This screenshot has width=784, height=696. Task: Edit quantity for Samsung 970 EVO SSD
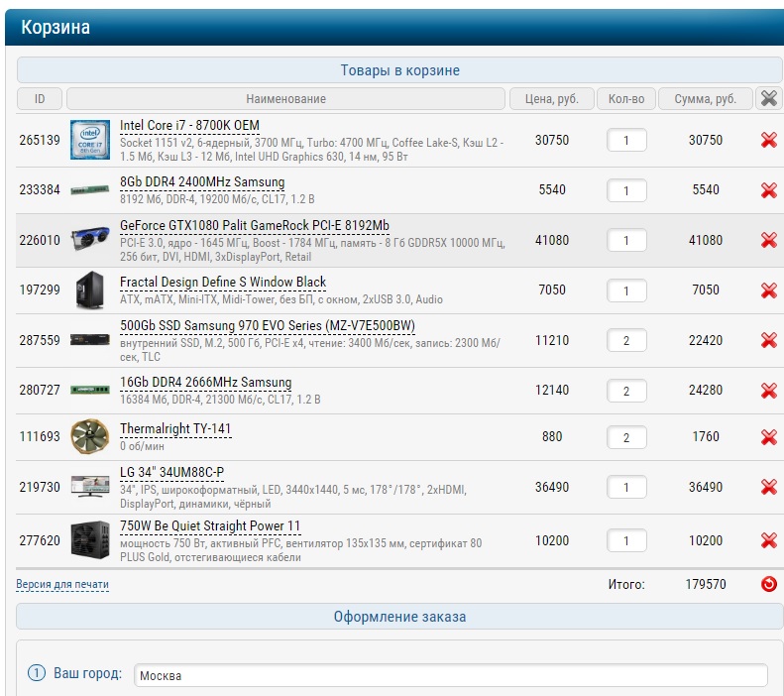[x=626, y=340]
